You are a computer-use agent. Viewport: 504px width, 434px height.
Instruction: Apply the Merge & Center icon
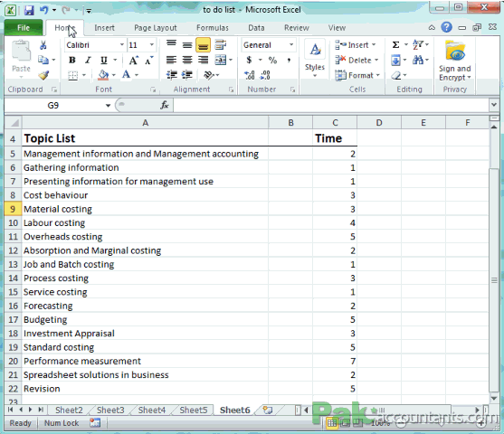click(221, 60)
